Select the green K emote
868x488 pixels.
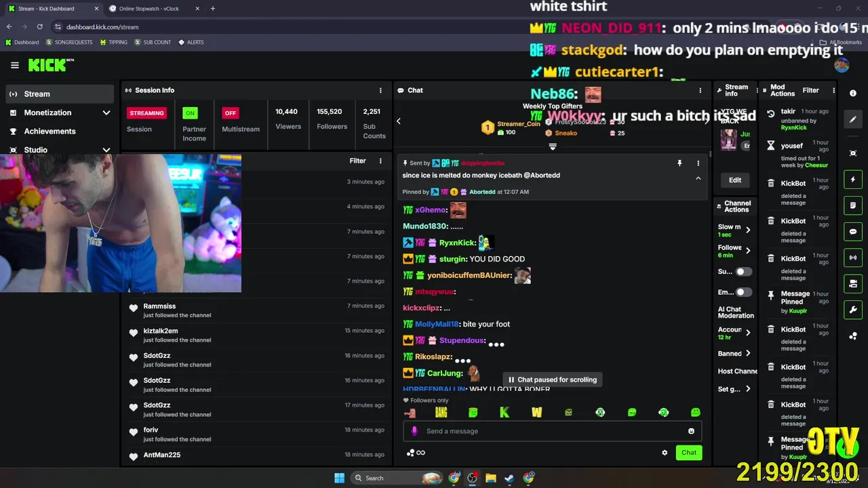click(505, 412)
